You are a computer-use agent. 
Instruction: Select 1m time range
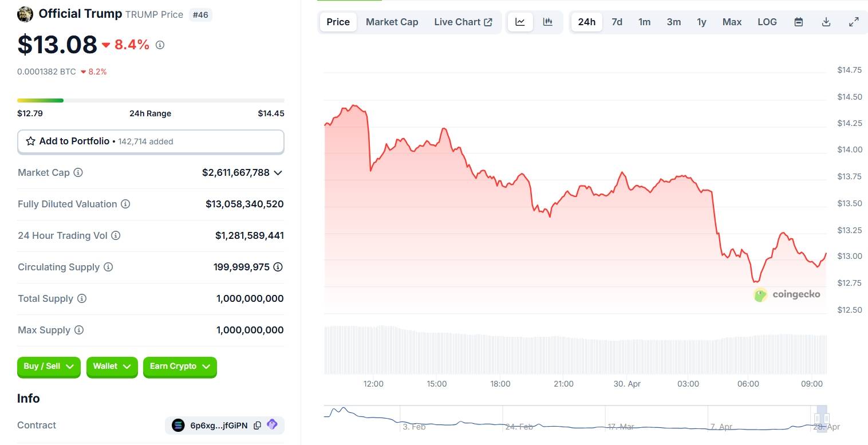(645, 22)
